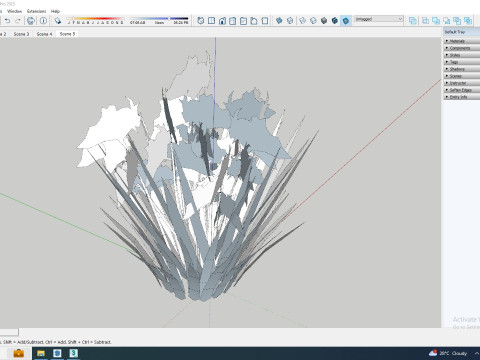
Task: Open the Print icon in the toolbar
Action: coord(31,21)
